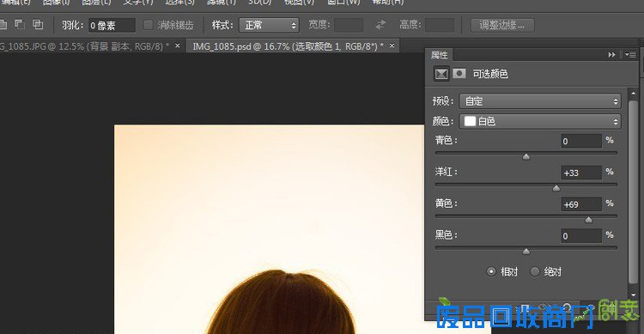The image size is (644, 334).
Task: Select the add to selection mode icon
Action: [x=3, y=25]
